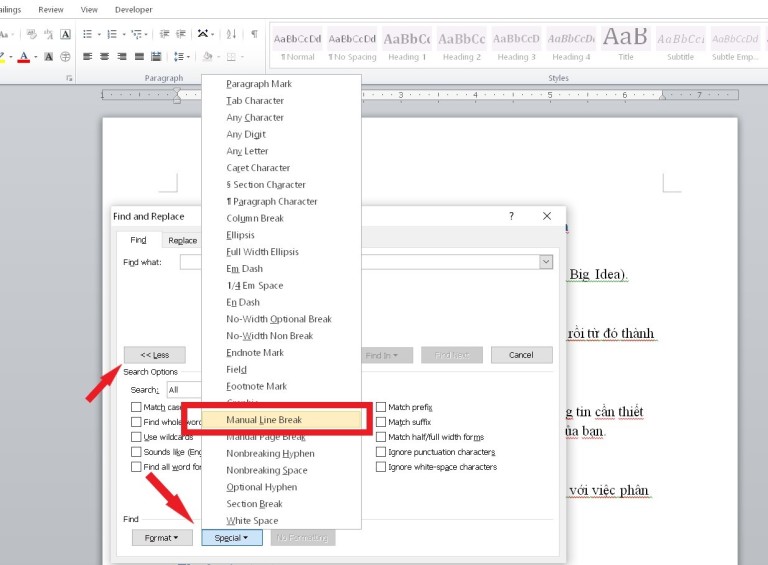Open the Font dialog launcher
Image resolution: width=768 pixels, height=565 pixels.
[x=69, y=78]
